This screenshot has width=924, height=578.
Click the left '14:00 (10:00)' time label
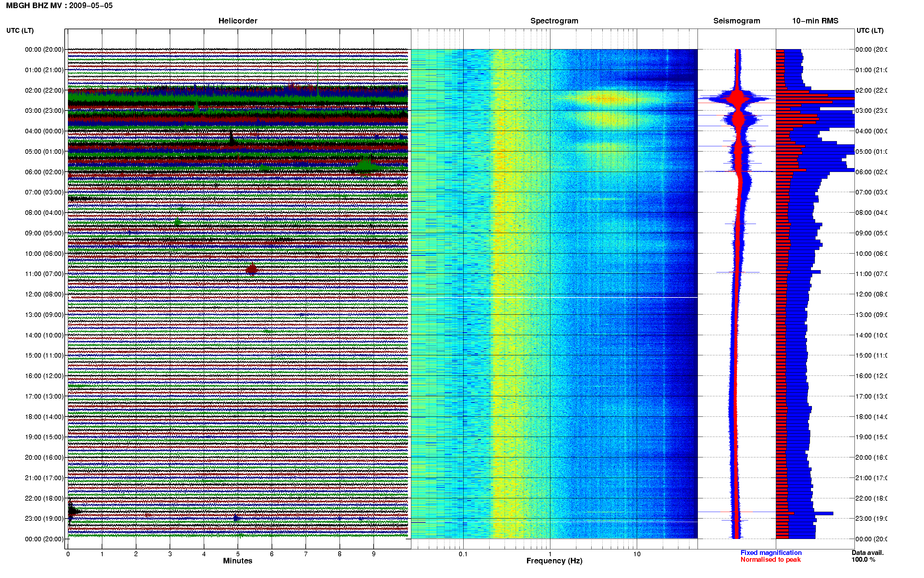click(44, 335)
